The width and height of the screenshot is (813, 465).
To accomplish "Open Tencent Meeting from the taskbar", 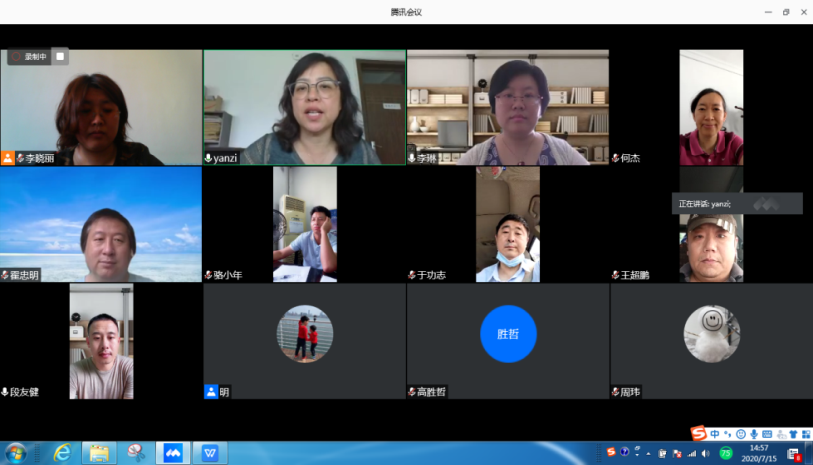I will [172, 453].
